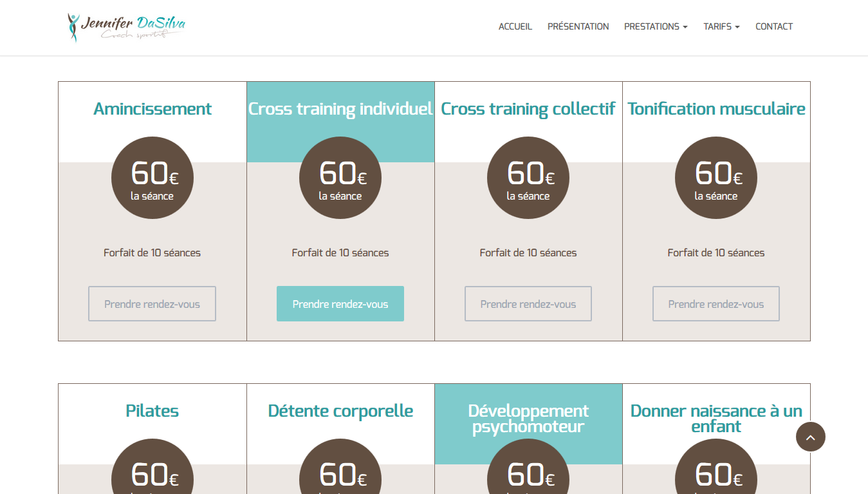Viewport: 868px width, 494px height.
Task: Click the Cross training individuel heading
Action: point(340,109)
